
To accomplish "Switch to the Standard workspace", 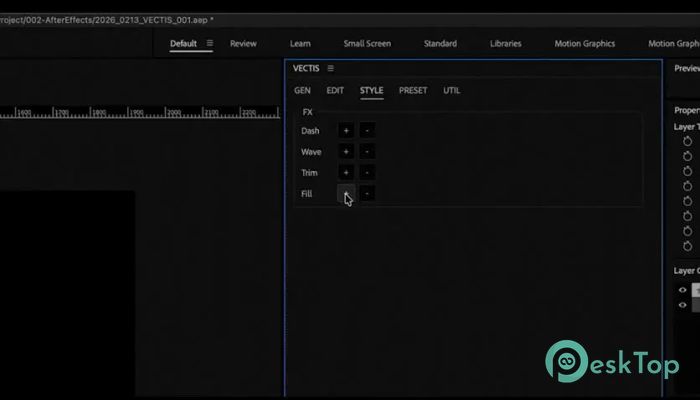I will [440, 43].
